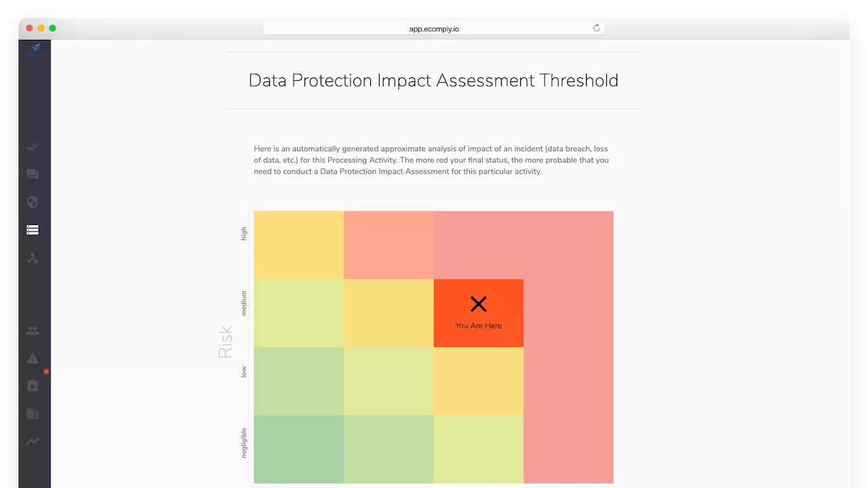Click the salmon cell in high row's second column
Image resolution: width=868 pixels, height=488 pixels.
(x=389, y=245)
